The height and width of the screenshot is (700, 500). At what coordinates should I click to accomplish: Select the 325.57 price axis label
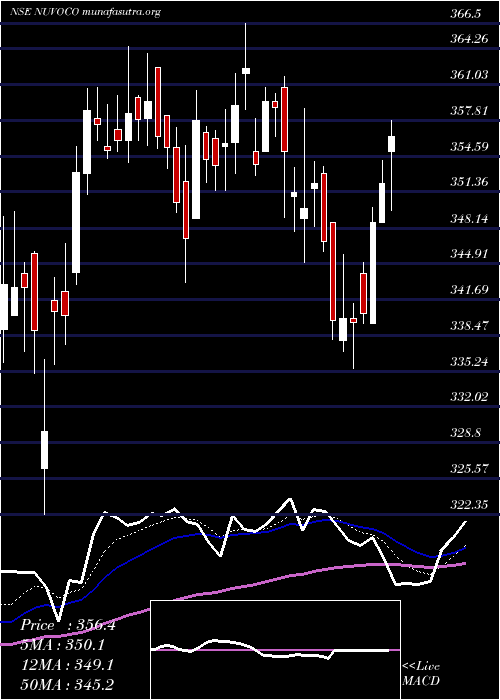click(x=469, y=470)
